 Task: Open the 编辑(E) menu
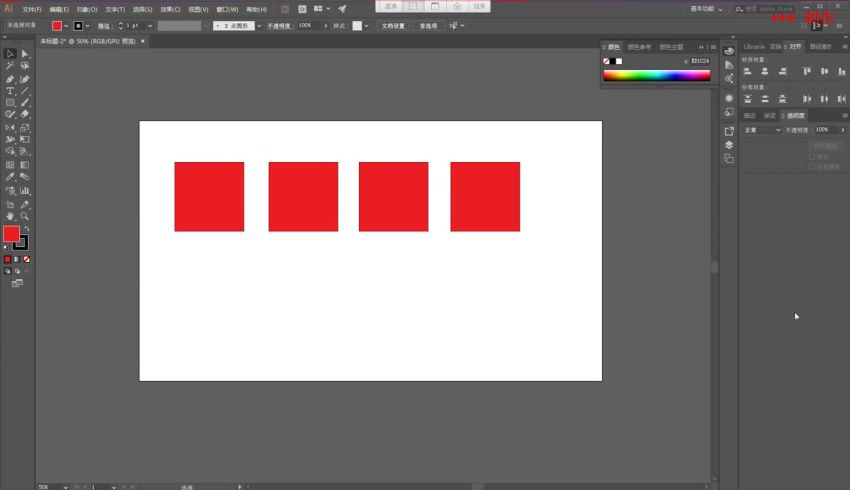click(x=59, y=9)
